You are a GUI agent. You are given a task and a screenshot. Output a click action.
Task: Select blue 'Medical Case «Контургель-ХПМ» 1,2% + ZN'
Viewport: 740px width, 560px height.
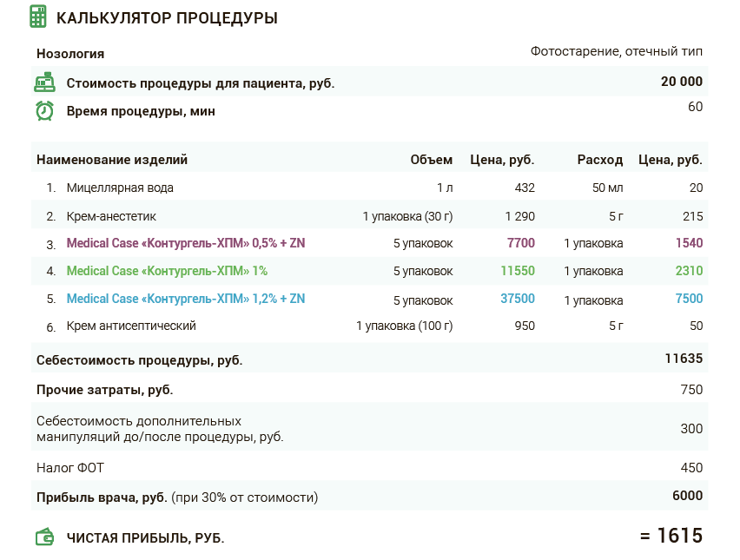coord(186,300)
